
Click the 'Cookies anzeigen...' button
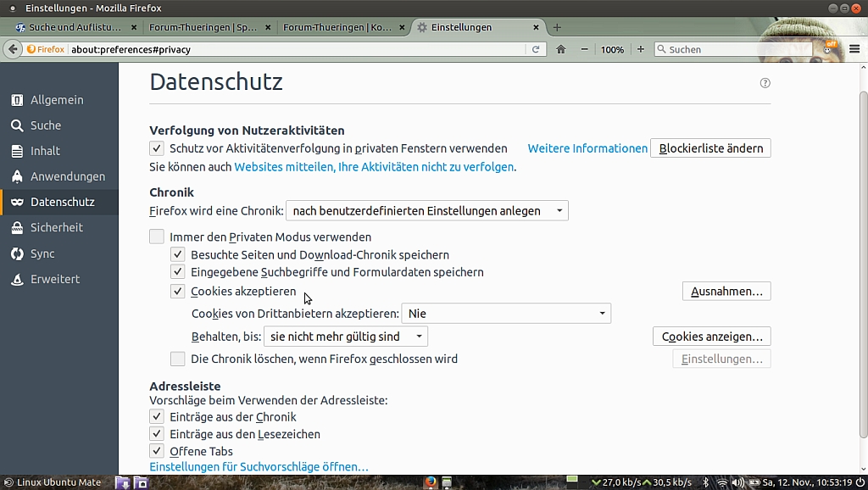coord(712,337)
